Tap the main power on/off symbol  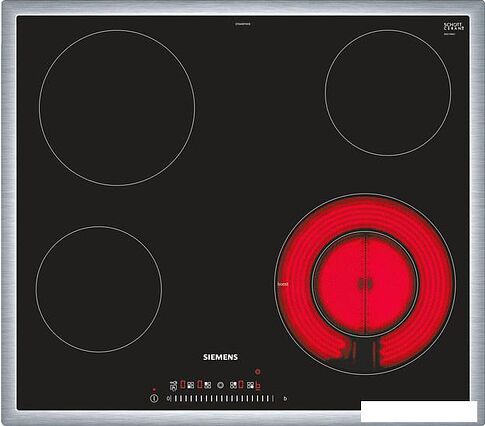(154, 398)
